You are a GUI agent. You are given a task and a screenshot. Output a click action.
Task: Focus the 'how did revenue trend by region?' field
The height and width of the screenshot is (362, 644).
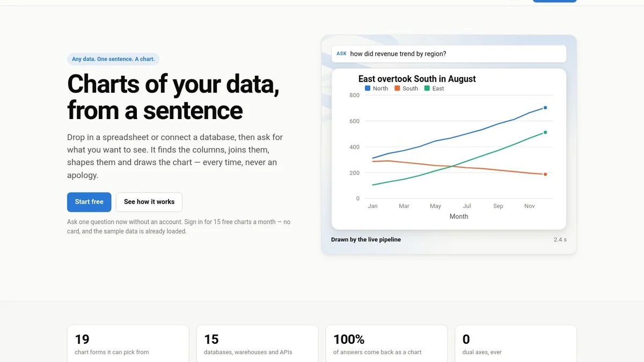449,54
